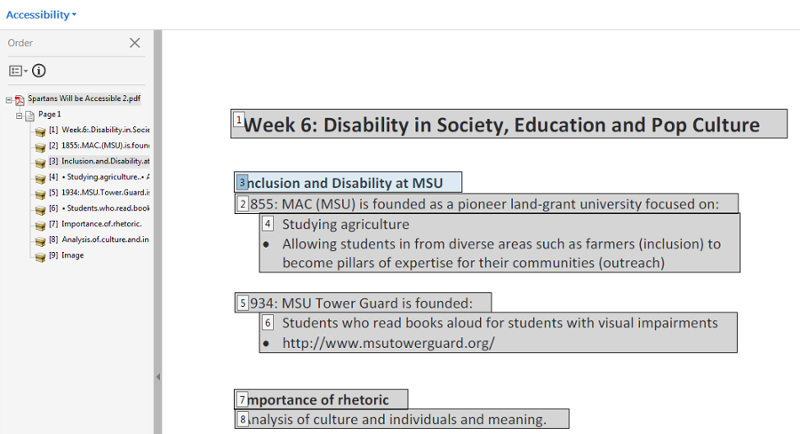Click the PDF file icon for Spartans Will be Accessible 2.pdf
This screenshot has height=434, width=800.
[x=20, y=99]
